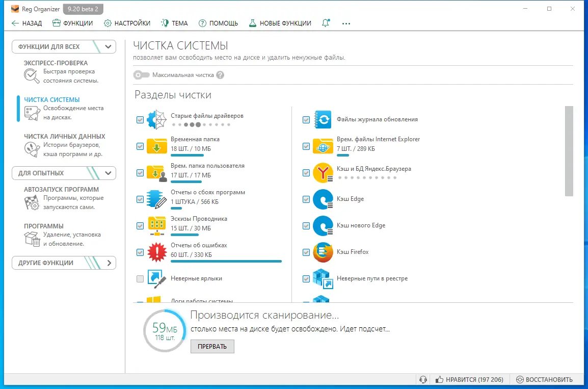Uncheck Отчеты об ошибках checkbox
Image resolution: width=588 pixels, height=389 pixels.
pos(140,252)
